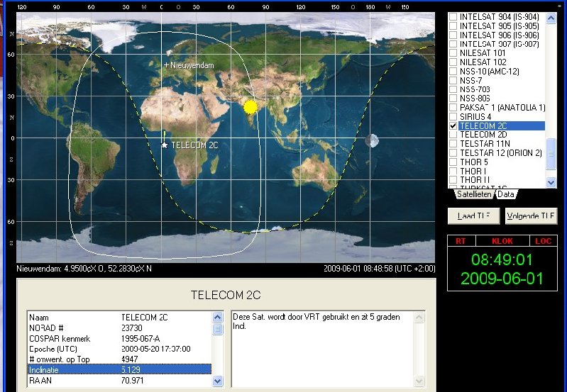Select RT clock mode

click(x=461, y=241)
